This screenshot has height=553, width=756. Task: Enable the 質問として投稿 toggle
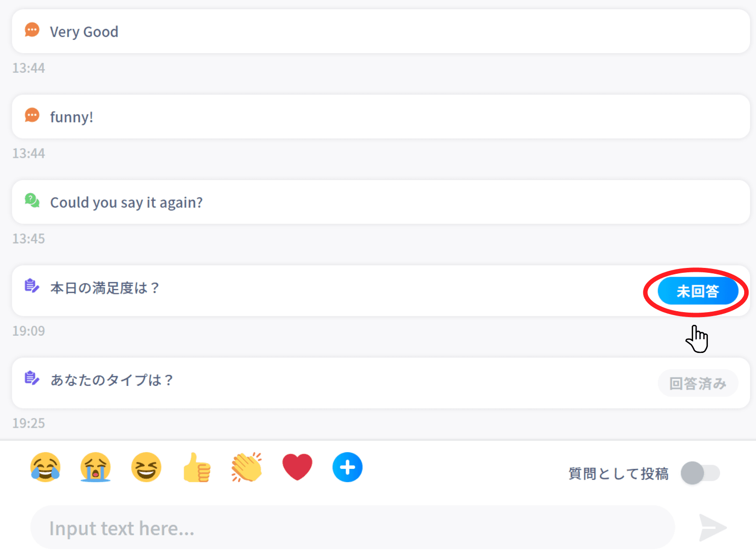(700, 473)
